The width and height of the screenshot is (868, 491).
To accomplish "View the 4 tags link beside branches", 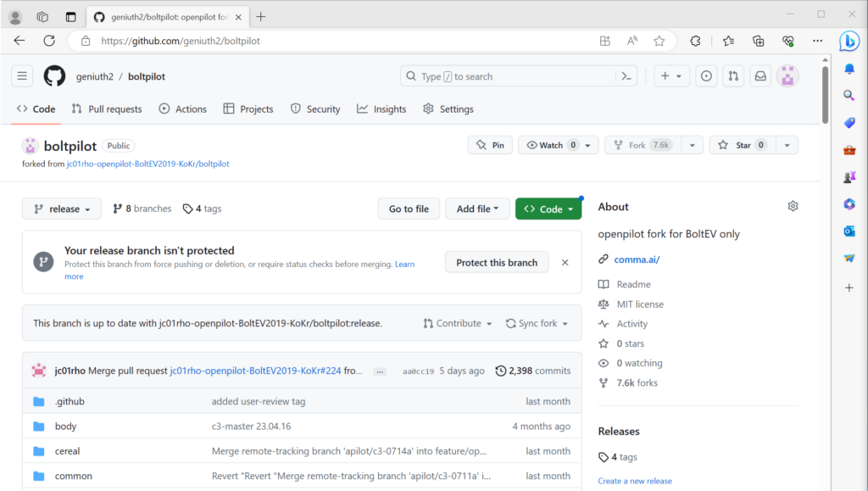I will (202, 209).
